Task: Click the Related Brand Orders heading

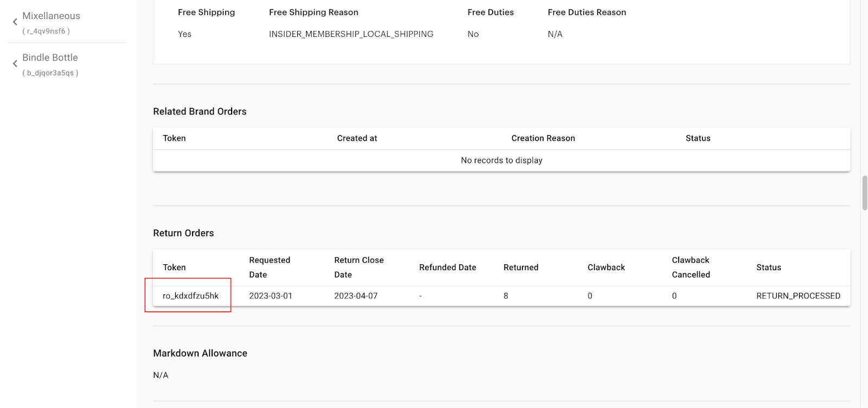Action: (200, 111)
